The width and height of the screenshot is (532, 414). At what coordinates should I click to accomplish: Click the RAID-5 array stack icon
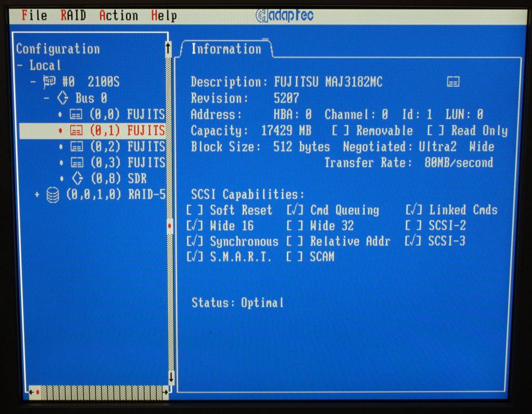[x=52, y=195]
